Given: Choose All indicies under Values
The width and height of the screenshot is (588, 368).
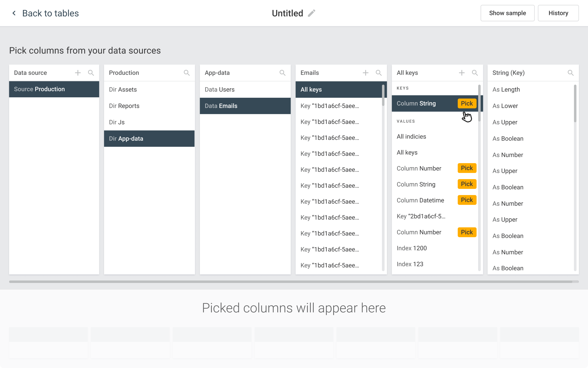Looking at the screenshot, I should coord(411,137).
